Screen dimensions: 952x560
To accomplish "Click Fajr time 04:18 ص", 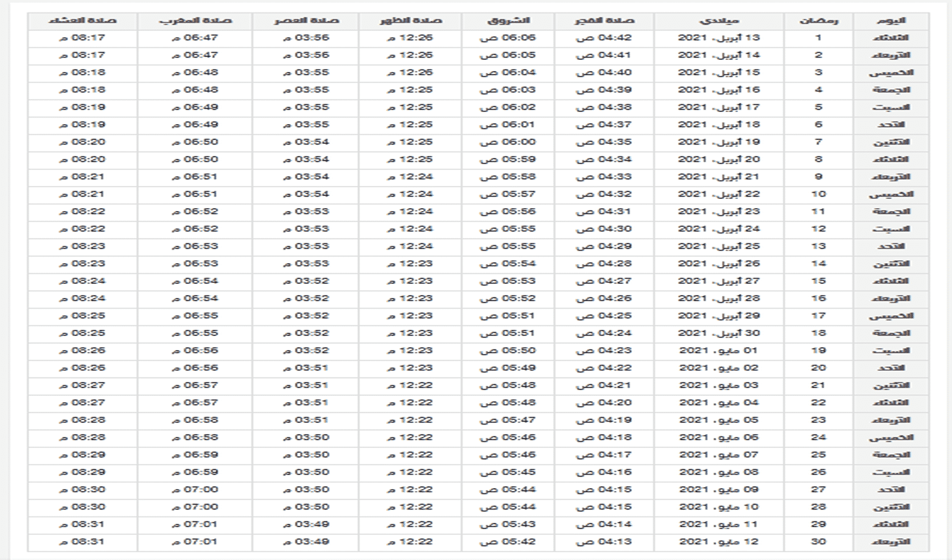I will tap(604, 437).
